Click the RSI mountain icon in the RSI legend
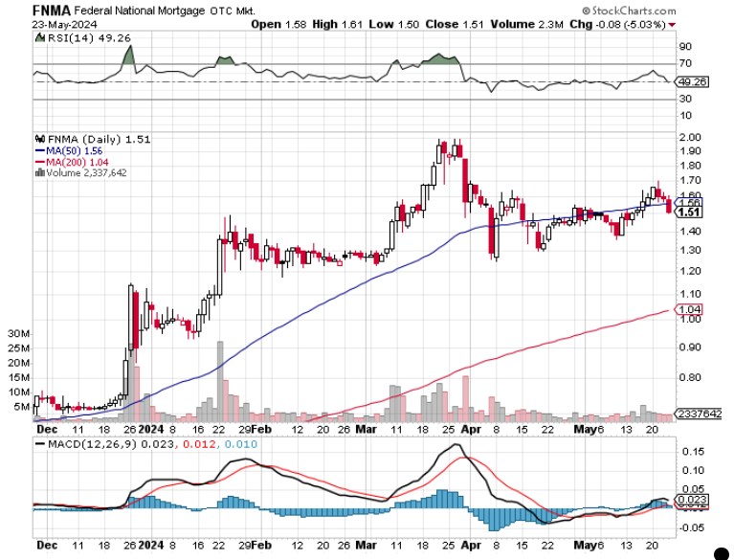734x560 pixels. pos(40,37)
